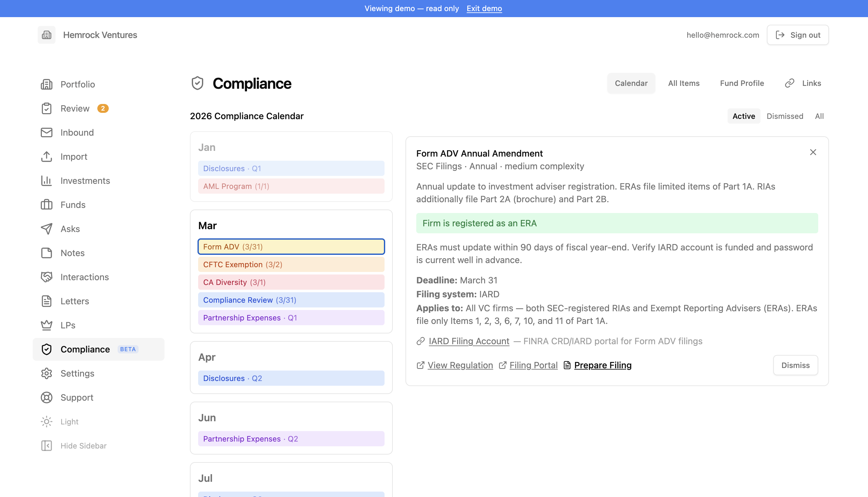Click the Prepare Filing link

coord(603,365)
